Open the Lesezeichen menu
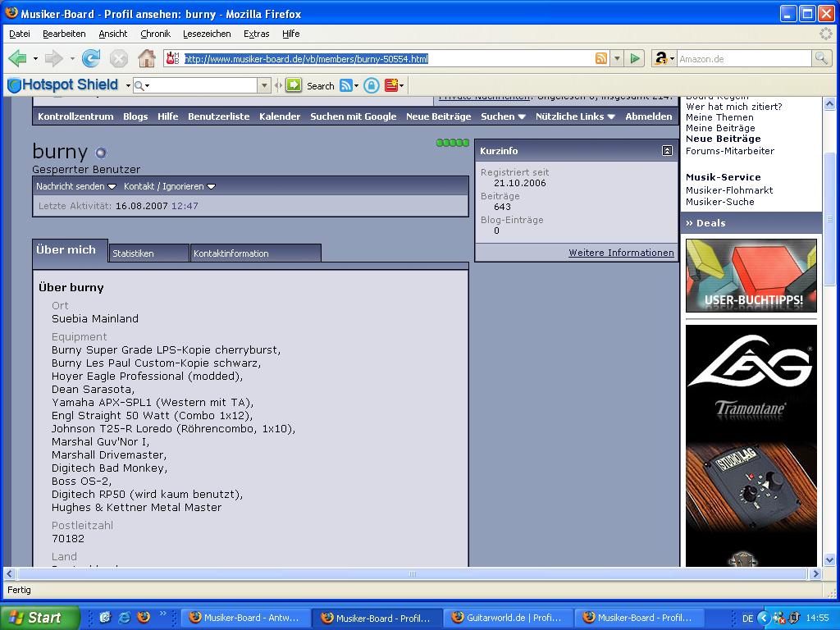 [207, 34]
